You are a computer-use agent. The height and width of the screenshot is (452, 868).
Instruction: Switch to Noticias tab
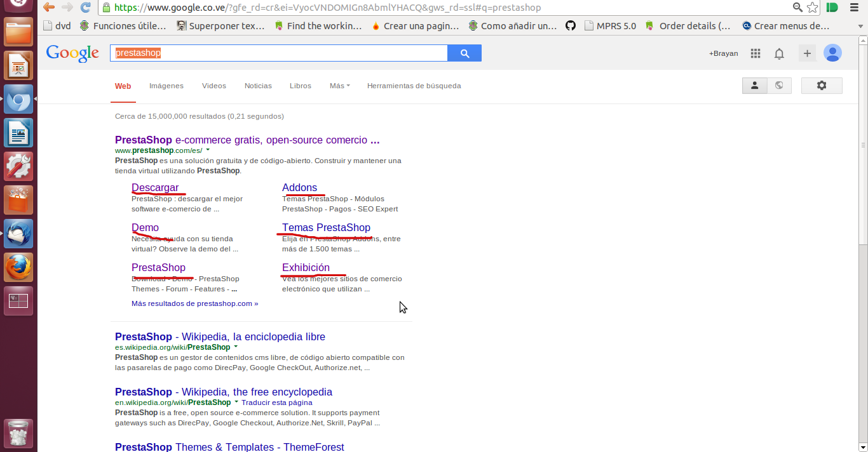258,86
